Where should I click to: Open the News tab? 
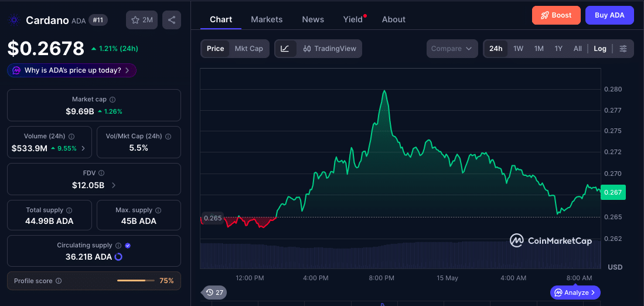coord(313,19)
